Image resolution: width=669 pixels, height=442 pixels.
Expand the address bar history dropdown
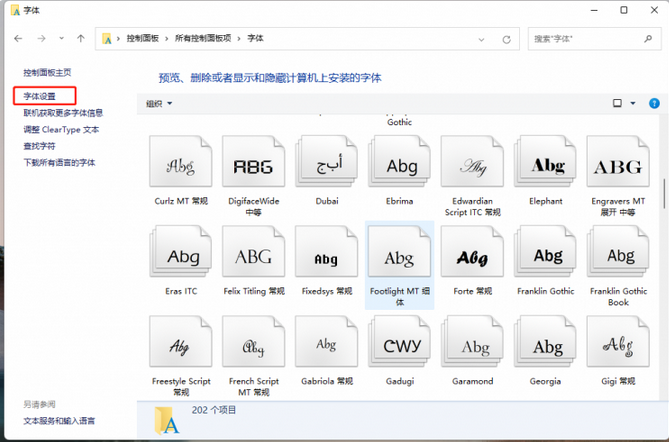click(x=481, y=40)
